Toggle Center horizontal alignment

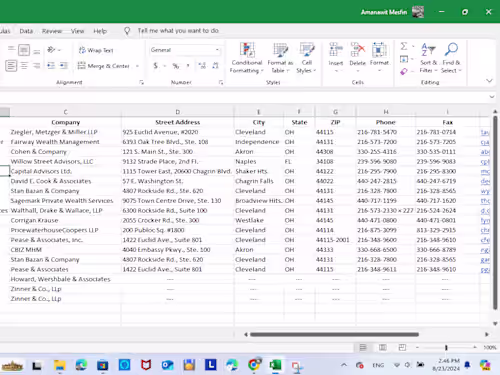(x=24, y=66)
